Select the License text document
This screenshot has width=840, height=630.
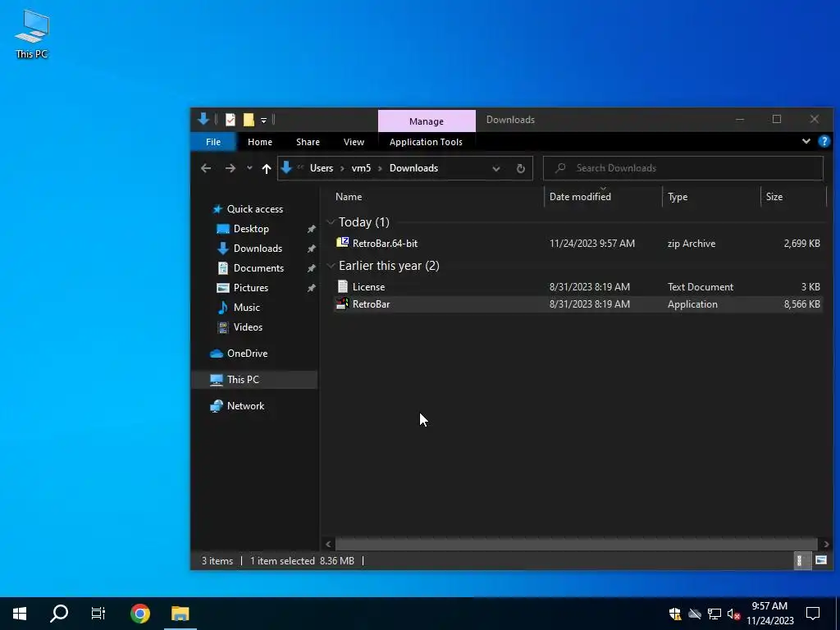click(x=577, y=287)
